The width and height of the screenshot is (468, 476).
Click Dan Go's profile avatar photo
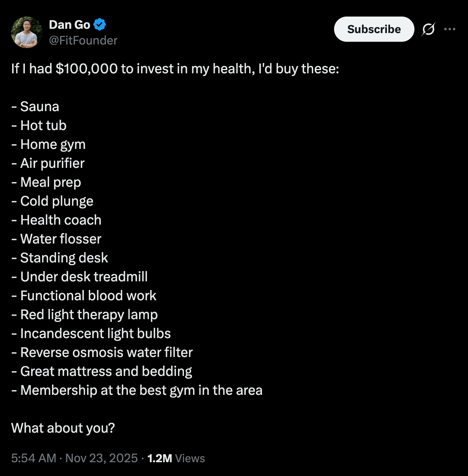pos(26,32)
